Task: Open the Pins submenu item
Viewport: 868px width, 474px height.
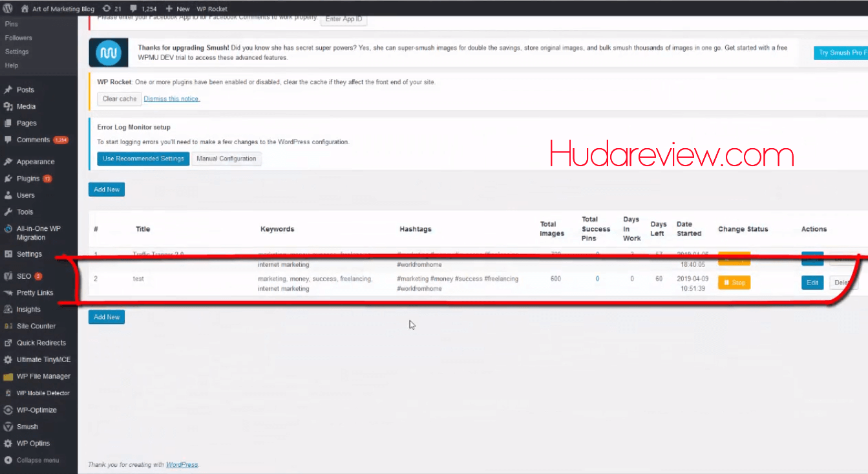Action: [x=12, y=24]
